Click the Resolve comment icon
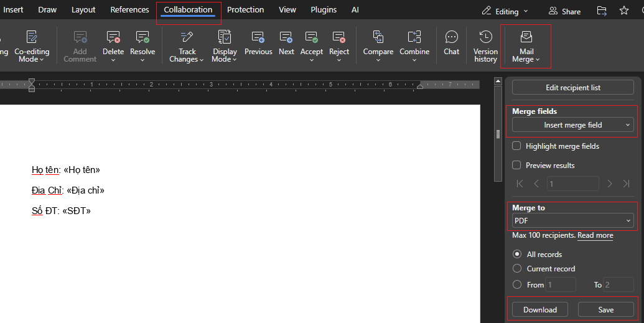Viewport: 644px width, 323px height. click(x=142, y=37)
